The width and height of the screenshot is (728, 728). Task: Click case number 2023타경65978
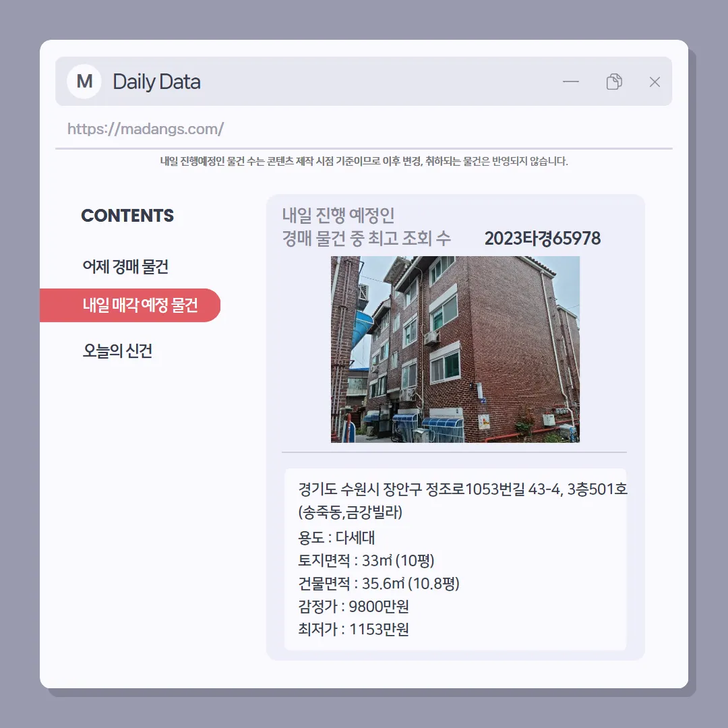coord(542,238)
